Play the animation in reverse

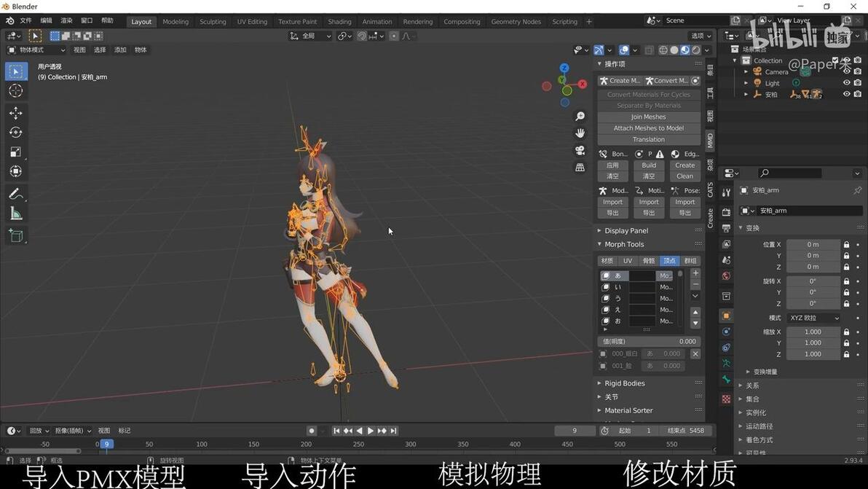pos(359,430)
